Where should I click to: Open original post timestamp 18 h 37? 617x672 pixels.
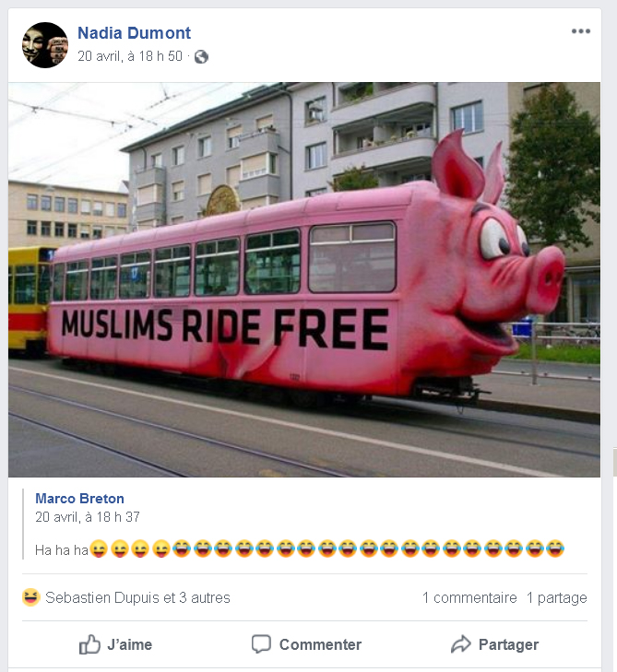pyautogui.click(x=88, y=517)
